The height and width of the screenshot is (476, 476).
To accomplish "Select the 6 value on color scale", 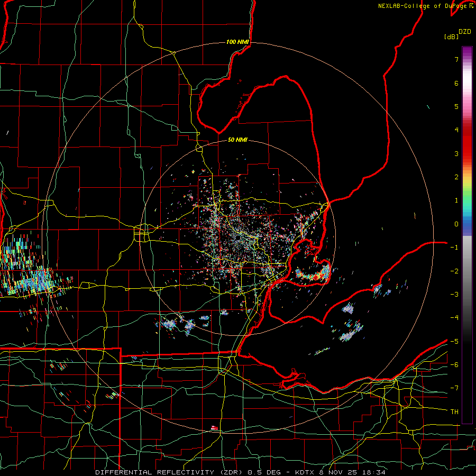I will (x=456, y=83).
